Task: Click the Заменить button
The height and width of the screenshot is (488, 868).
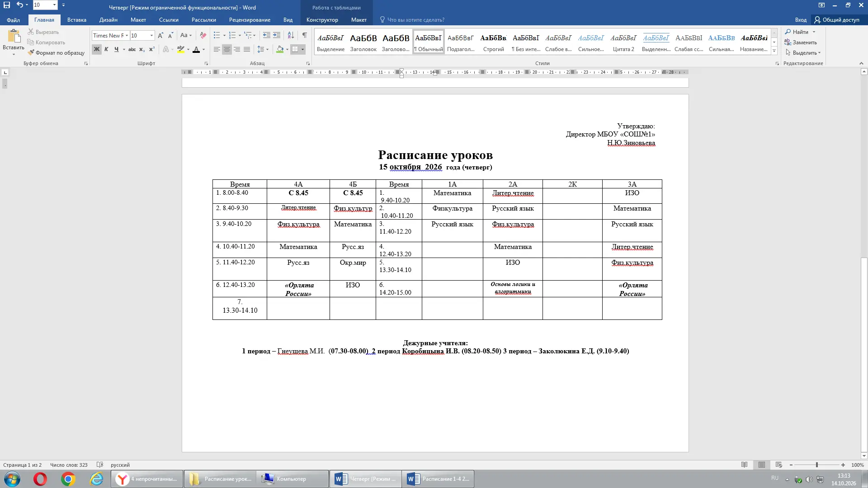Action: coord(801,42)
